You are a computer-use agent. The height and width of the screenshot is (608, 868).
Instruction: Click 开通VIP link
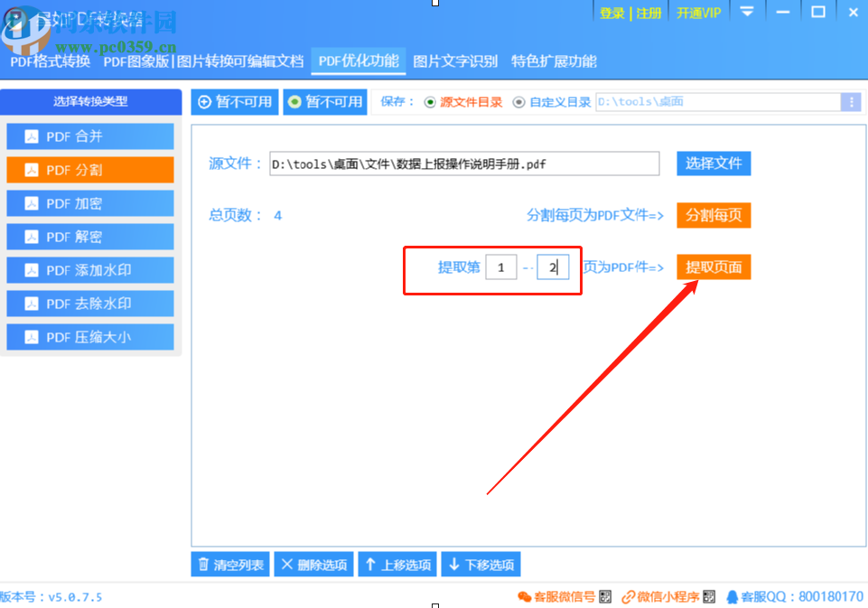coord(698,14)
